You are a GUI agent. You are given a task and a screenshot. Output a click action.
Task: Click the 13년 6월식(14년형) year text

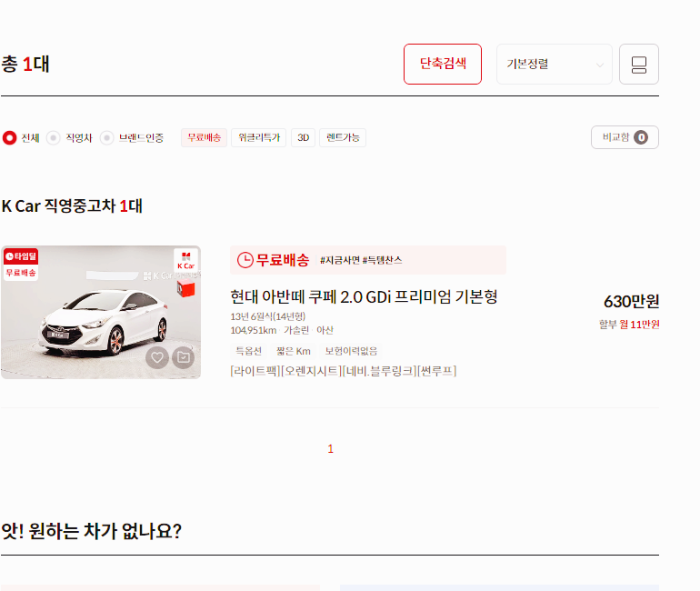[268, 316]
